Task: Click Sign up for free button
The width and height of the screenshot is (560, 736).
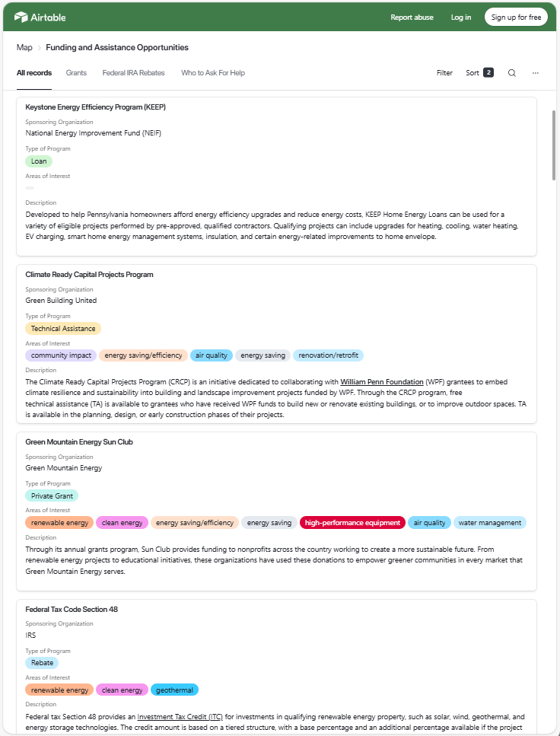Action: [516, 17]
